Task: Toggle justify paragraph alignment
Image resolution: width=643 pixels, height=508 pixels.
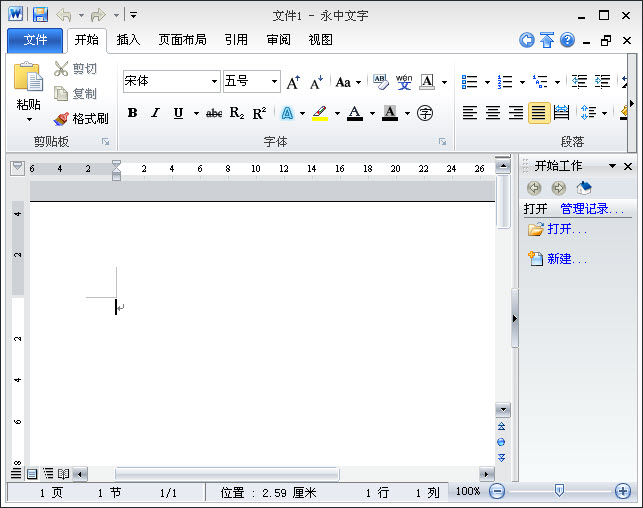Action: click(539, 113)
